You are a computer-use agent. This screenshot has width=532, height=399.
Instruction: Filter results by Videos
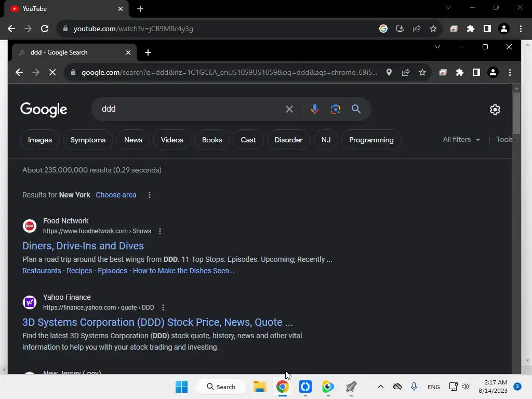coord(172,140)
